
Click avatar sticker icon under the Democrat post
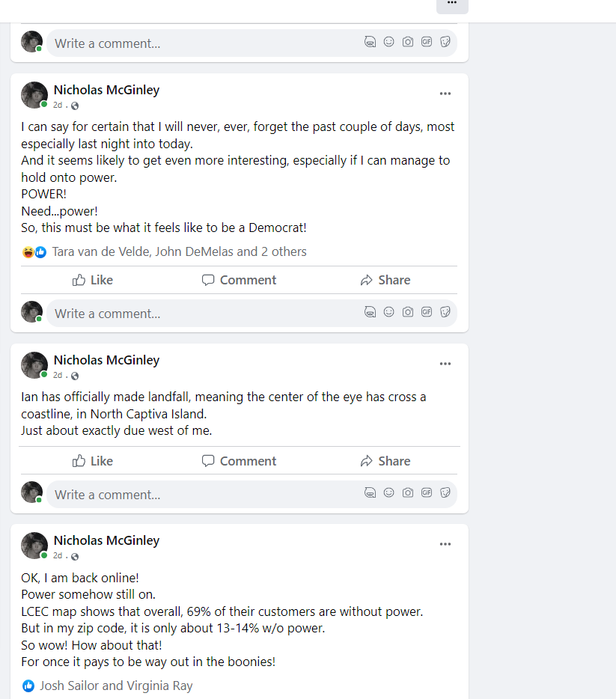point(370,312)
